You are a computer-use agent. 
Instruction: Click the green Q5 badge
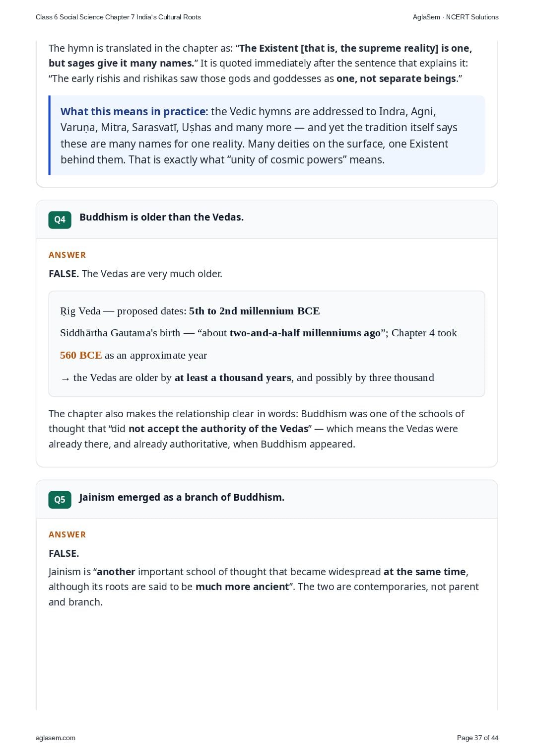60,500
